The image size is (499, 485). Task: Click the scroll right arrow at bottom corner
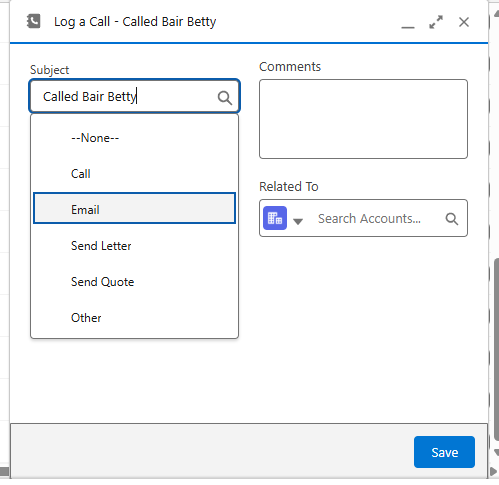coord(494,472)
